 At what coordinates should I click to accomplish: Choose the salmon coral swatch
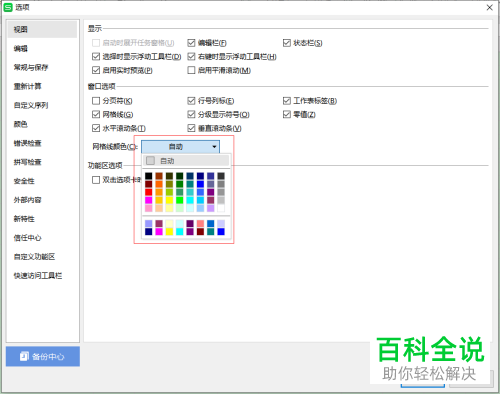200,223
